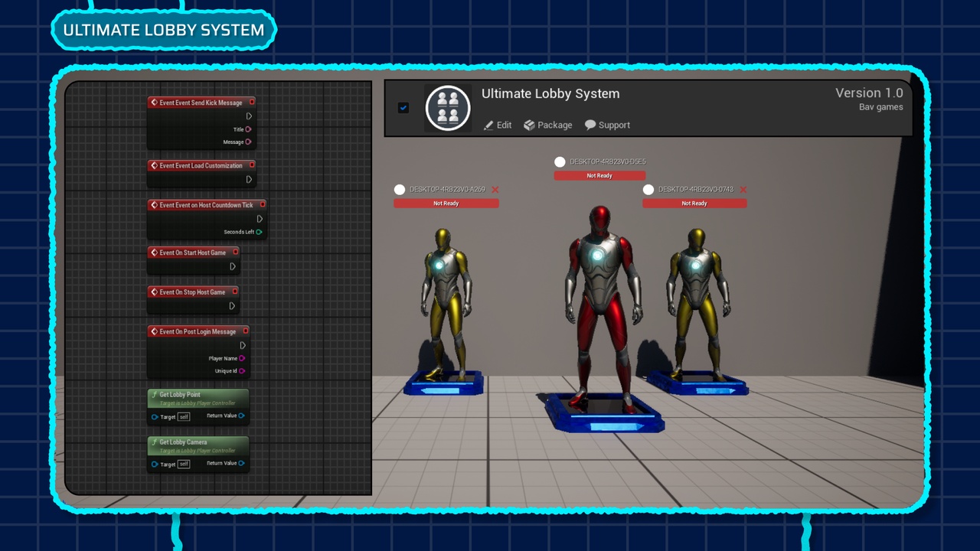The image size is (980, 551).
Task: Click the Package plugin link
Action: (x=548, y=125)
